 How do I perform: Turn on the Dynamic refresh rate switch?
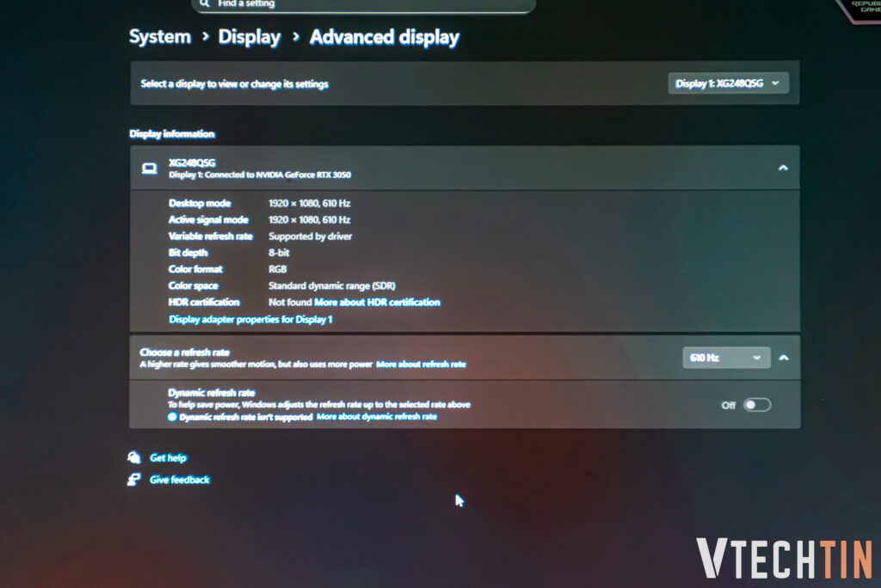(x=756, y=405)
